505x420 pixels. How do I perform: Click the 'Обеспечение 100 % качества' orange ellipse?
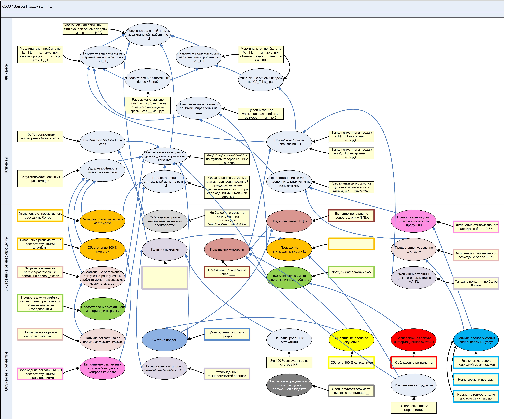(x=102, y=249)
